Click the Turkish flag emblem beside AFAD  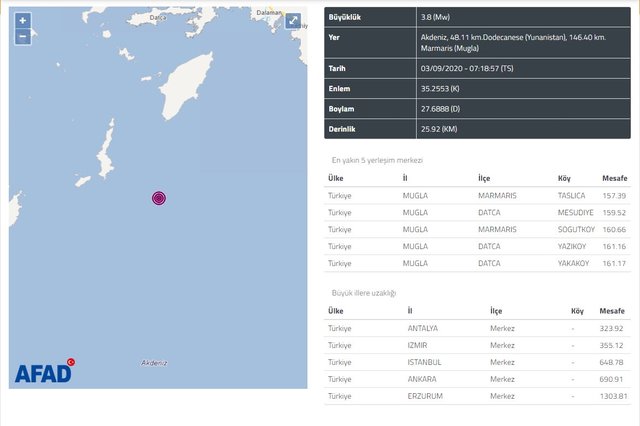71,362
